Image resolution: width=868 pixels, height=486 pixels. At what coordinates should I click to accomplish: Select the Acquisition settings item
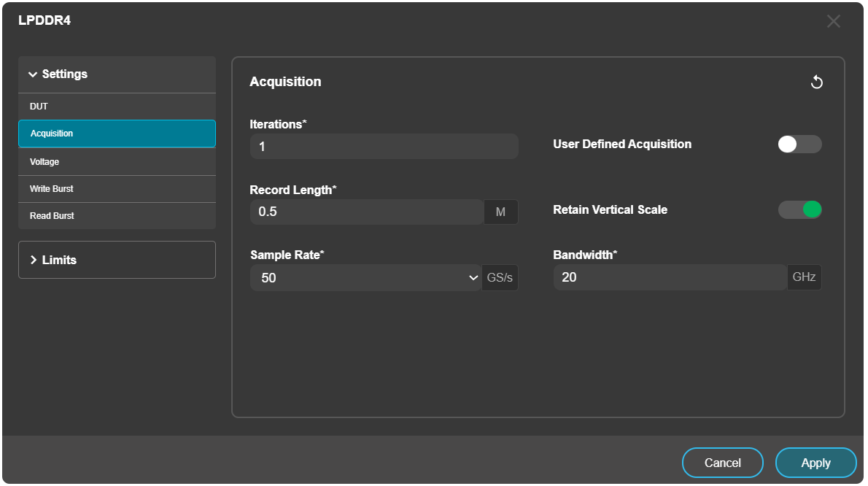[117, 134]
